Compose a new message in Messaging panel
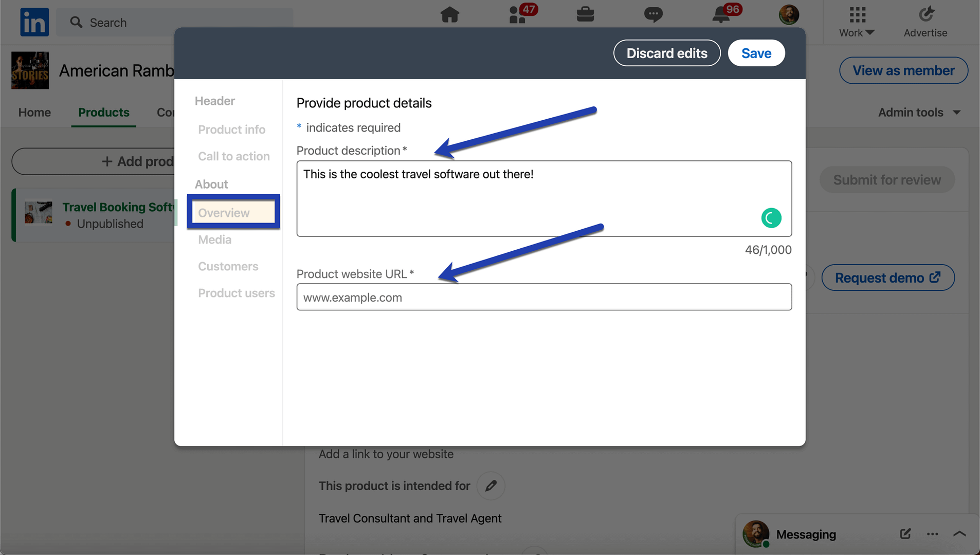The width and height of the screenshot is (980, 555). click(905, 534)
